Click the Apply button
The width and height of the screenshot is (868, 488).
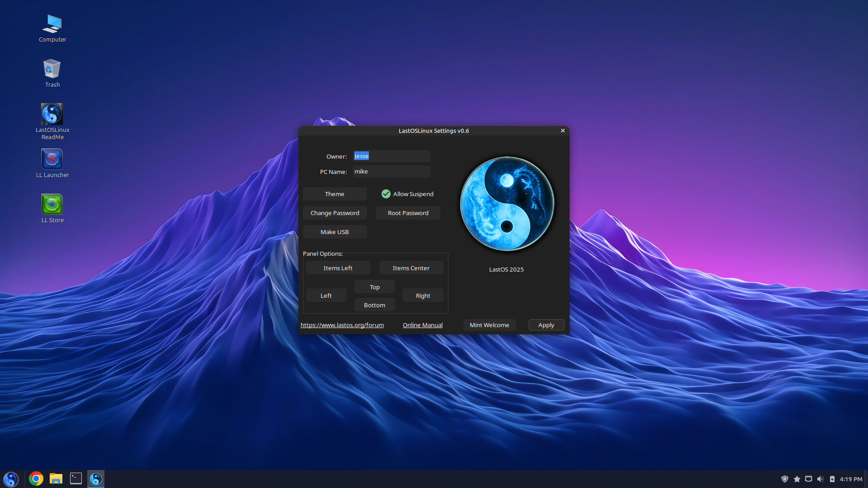(546, 325)
